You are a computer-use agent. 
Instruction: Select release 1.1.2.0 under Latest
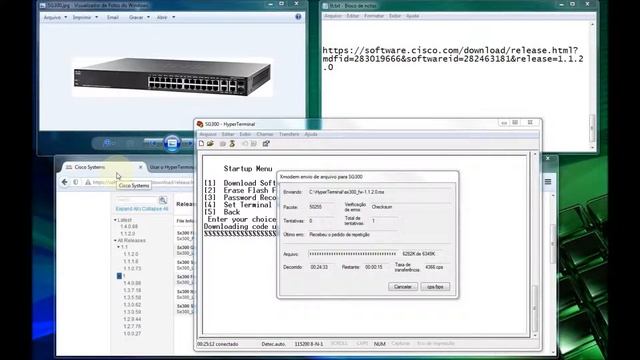pyautogui.click(x=128, y=234)
